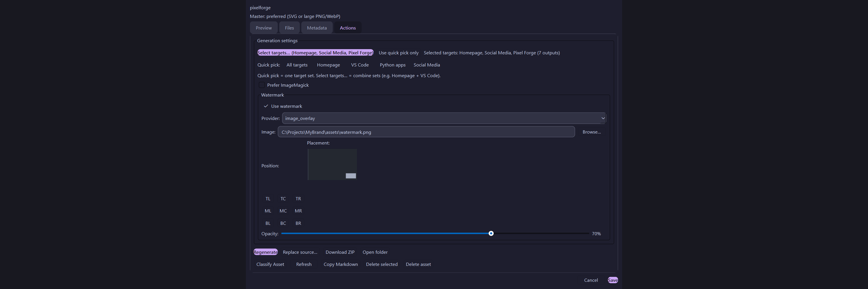Click Download ZIP
Viewport: 868px width, 289px height.
point(340,252)
